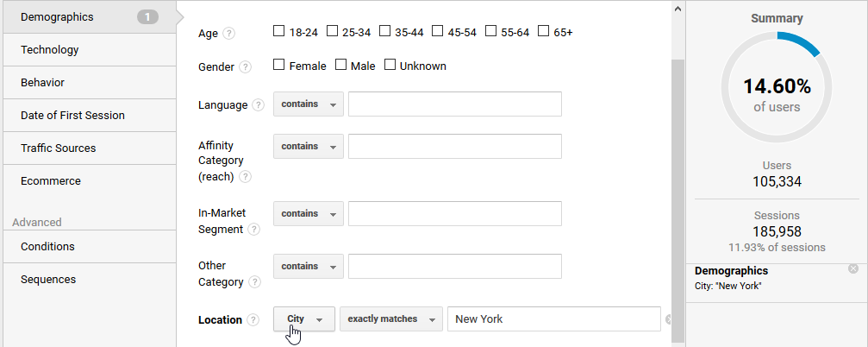The height and width of the screenshot is (347, 868).
Task: Click In-Market Segment help icon
Action: tap(253, 230)
